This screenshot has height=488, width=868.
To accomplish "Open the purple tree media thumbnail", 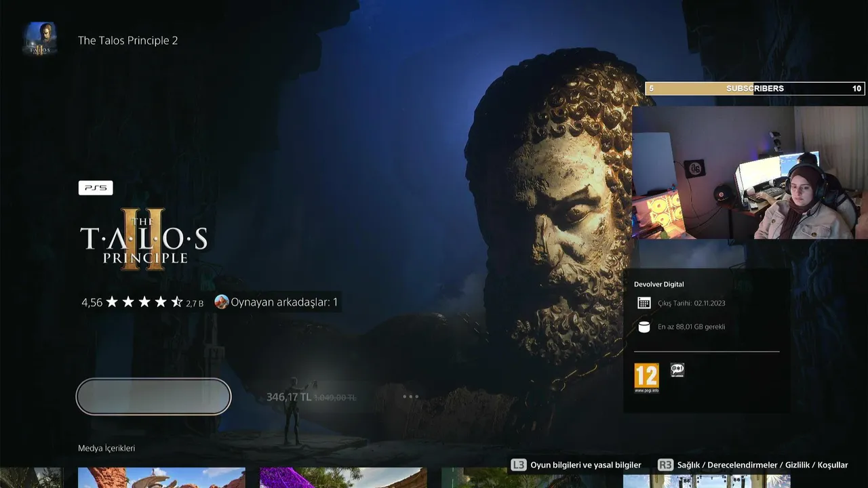I will 343,478.
